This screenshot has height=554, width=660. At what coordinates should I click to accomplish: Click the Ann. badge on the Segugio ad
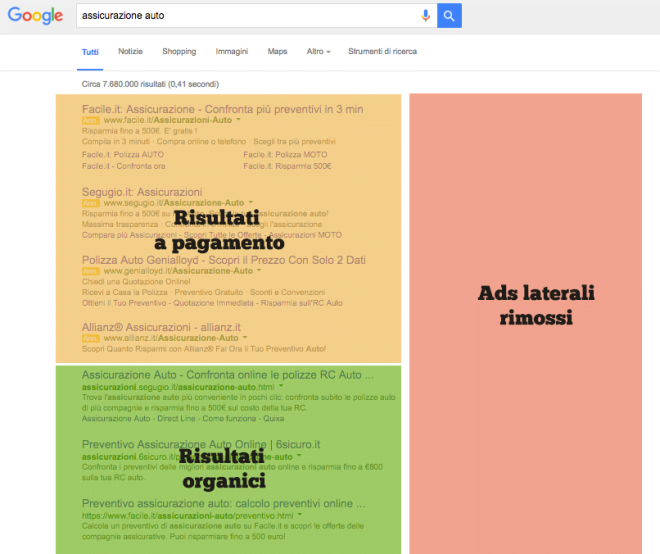90,203
